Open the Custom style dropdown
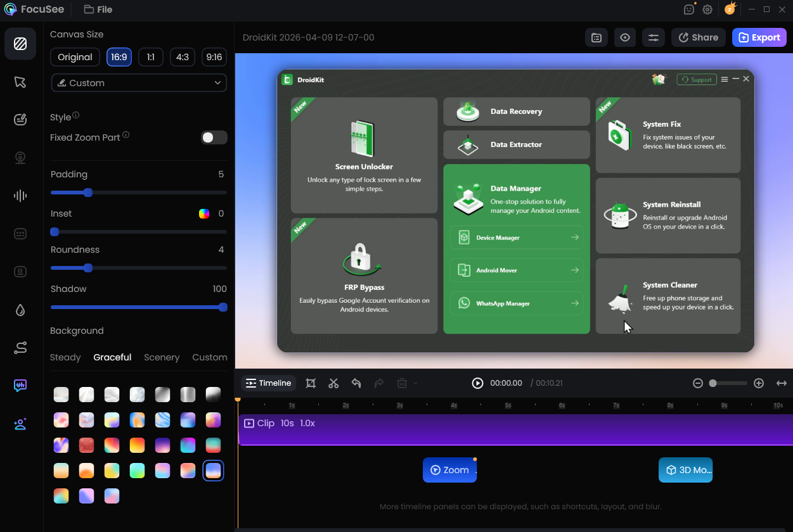Screen dimensions: 793x532 (139, 83)
